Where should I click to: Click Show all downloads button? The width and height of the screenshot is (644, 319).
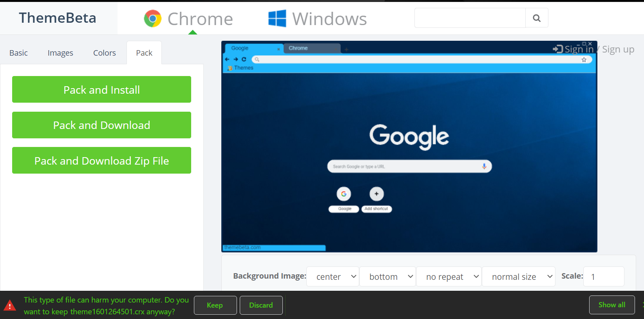612,305
